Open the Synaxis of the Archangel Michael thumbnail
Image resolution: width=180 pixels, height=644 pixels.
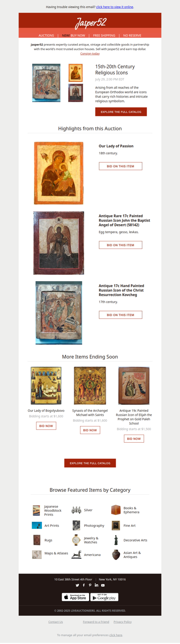point(90,386)
